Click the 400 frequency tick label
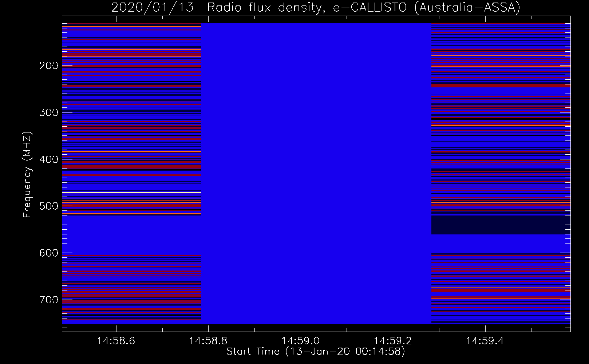589x364 pixels. coord(49,159)
